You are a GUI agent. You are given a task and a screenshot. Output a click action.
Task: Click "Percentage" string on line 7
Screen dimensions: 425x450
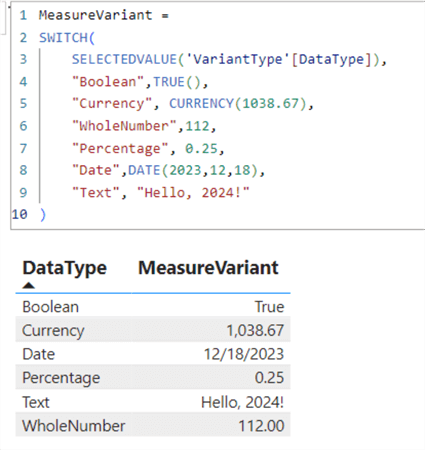pyautogui.click(x=120, y=148)
